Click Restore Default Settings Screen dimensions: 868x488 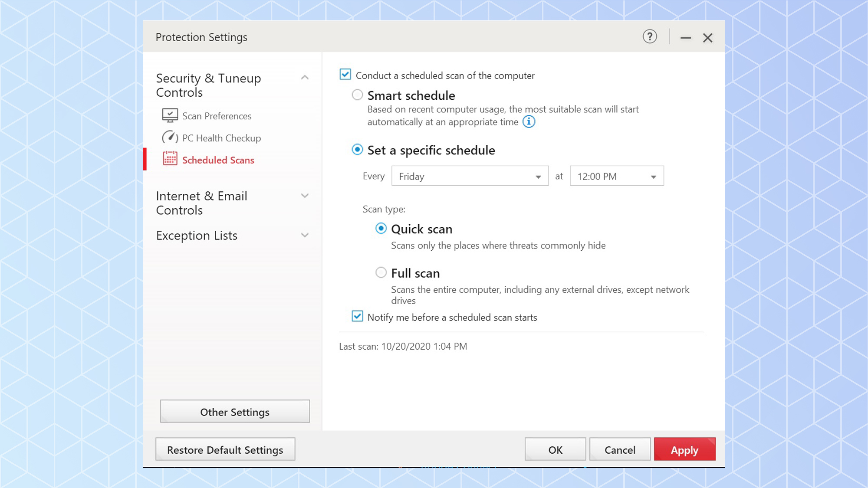[x=225, y=449]
